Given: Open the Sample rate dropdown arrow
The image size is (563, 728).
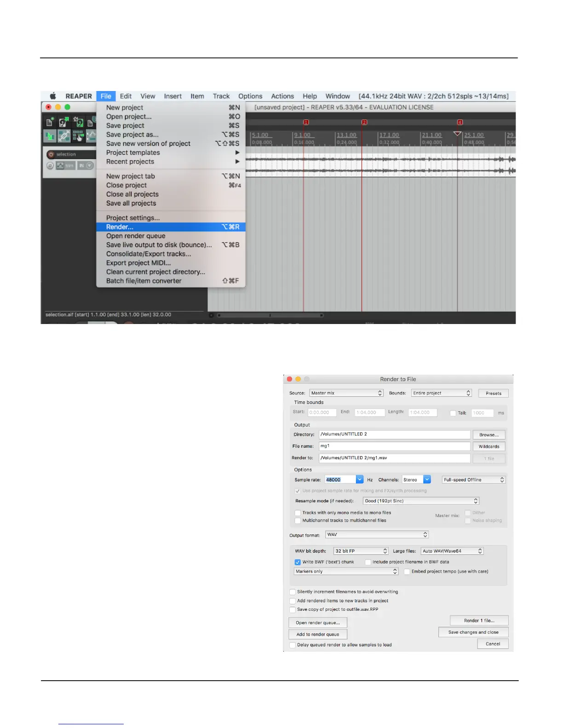Looking at the screenshot, I should click(360, 479).
